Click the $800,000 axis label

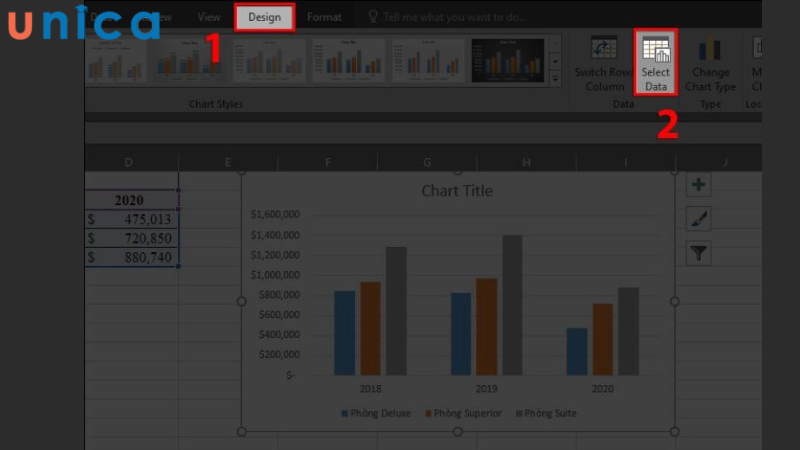coord(279,295)
